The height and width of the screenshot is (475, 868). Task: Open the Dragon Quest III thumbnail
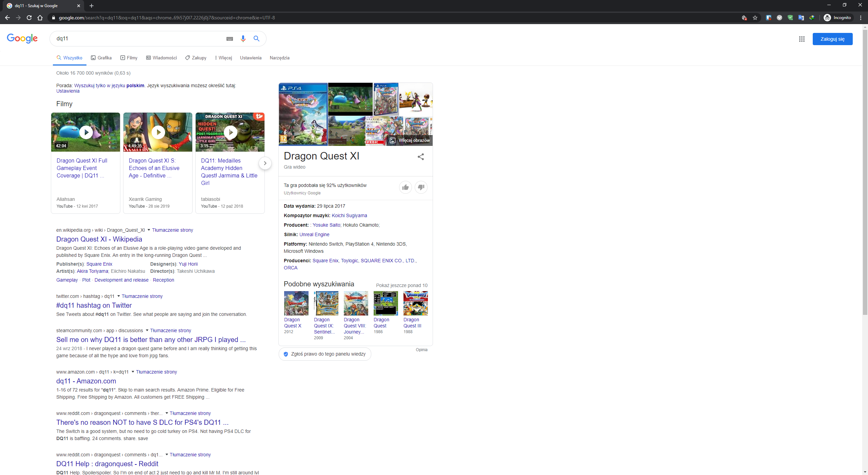(415, 303)
